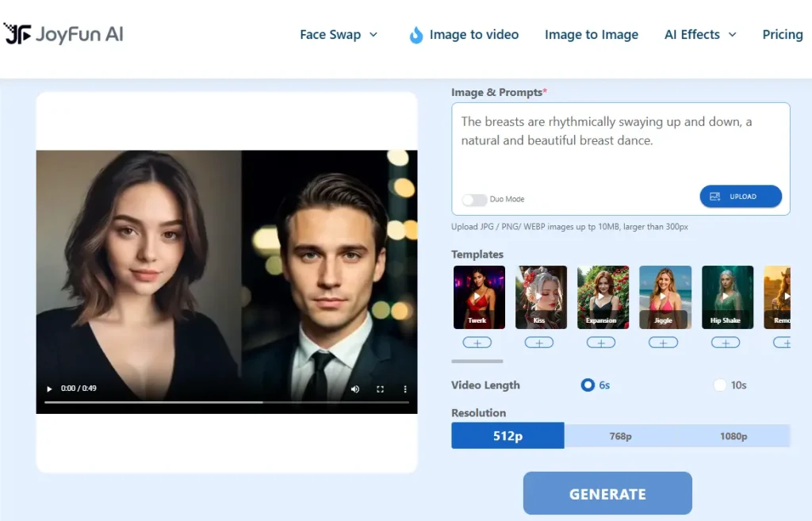Viewport: 812px width, 521px height.
Task: Open the Pricing page from the navigation
Action: click(782, 35)
